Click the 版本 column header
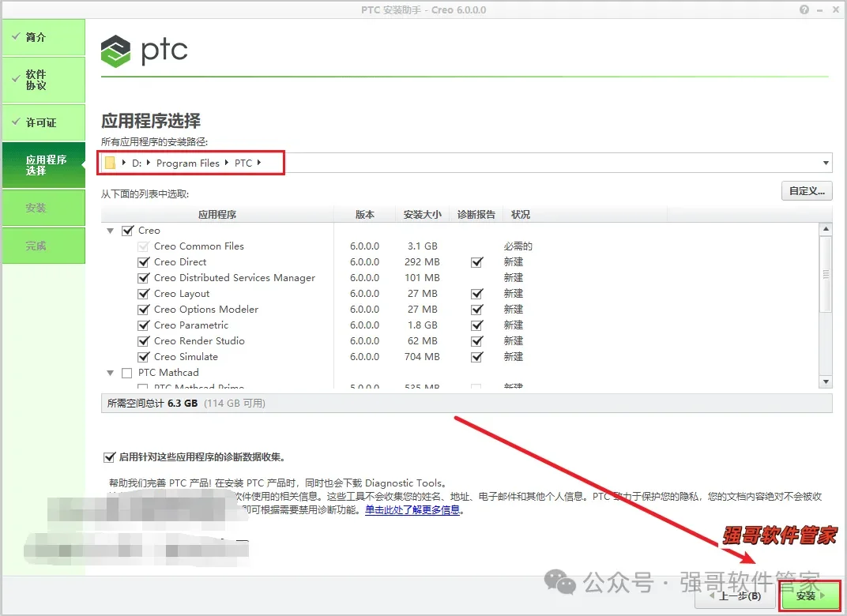The width and height of the screenshot is (847, 616). [364, 214]
